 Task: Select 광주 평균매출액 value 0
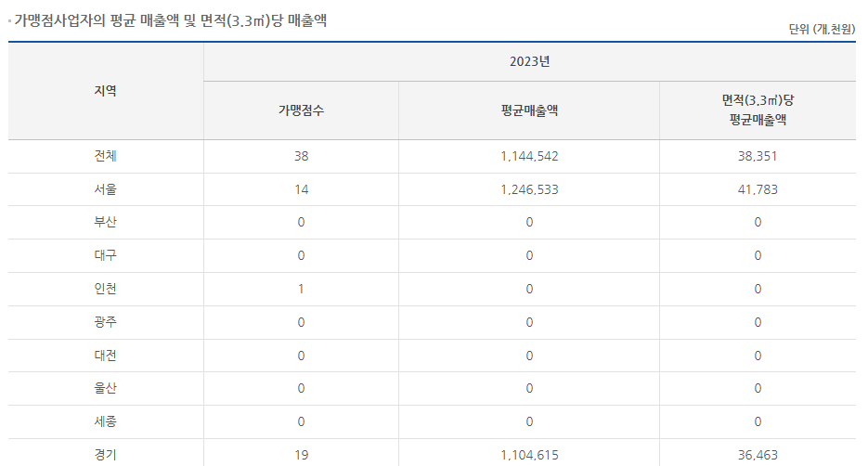click(x=529, y=322)
